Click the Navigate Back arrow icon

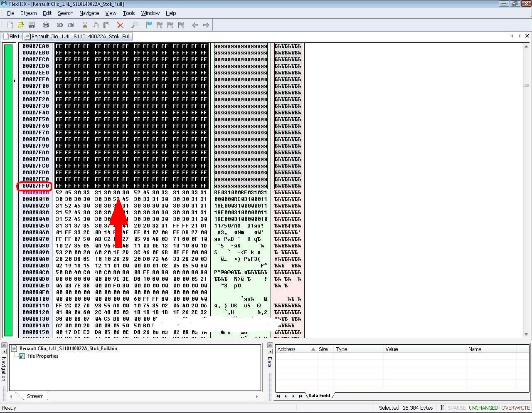coord(195,25)
